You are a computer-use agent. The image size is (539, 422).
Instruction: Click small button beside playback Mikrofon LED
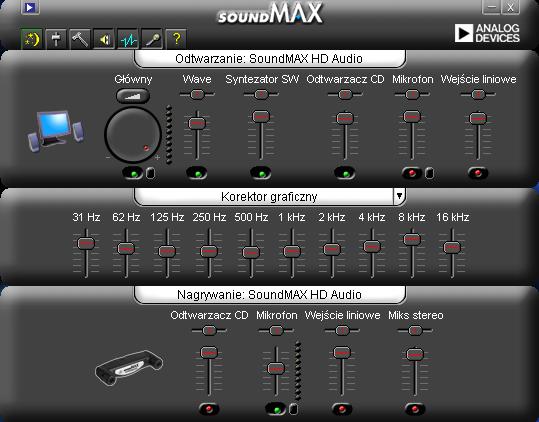pyautogui.click(x=429, y=173)
